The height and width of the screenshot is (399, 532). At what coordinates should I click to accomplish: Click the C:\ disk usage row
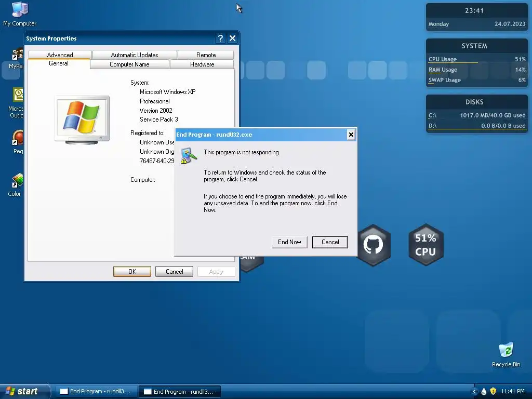477,115
